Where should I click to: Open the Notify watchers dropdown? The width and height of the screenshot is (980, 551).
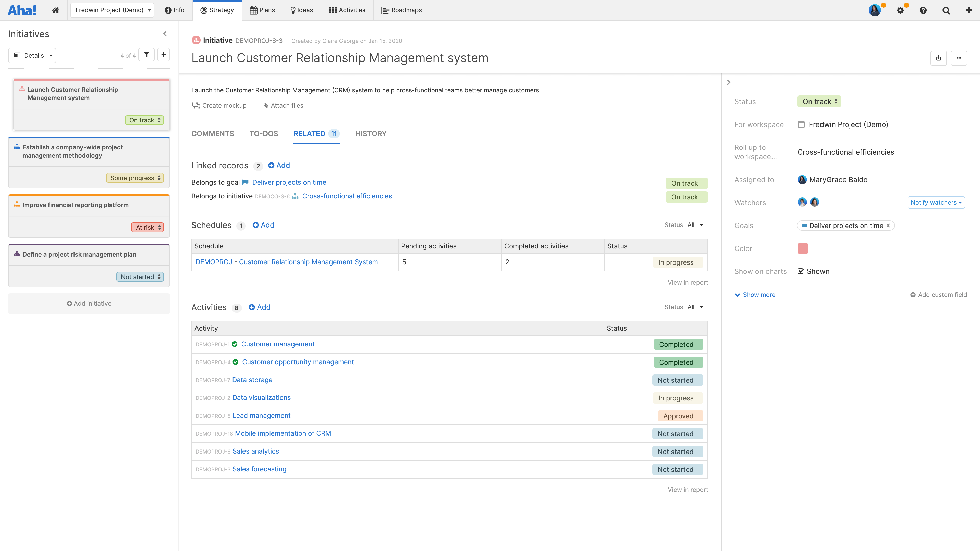pyautogui.click(x=936, y=202)
